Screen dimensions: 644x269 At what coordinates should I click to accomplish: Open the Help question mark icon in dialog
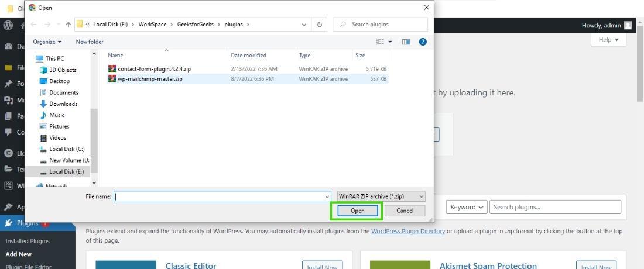click(x=423, y=42)
